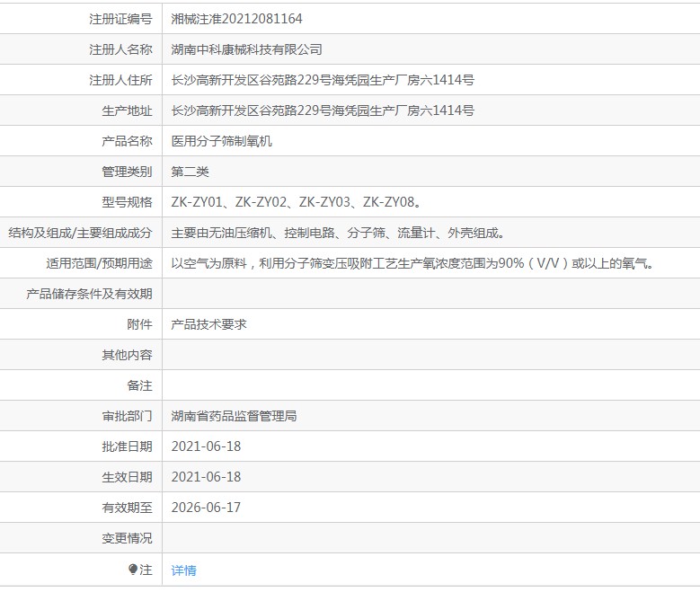Click the 批准日期 label

pos(128,446)
